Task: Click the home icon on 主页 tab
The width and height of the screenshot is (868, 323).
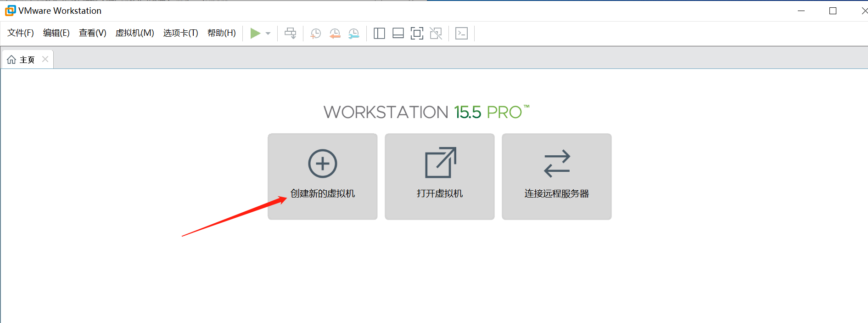Action: pos(11,60)
